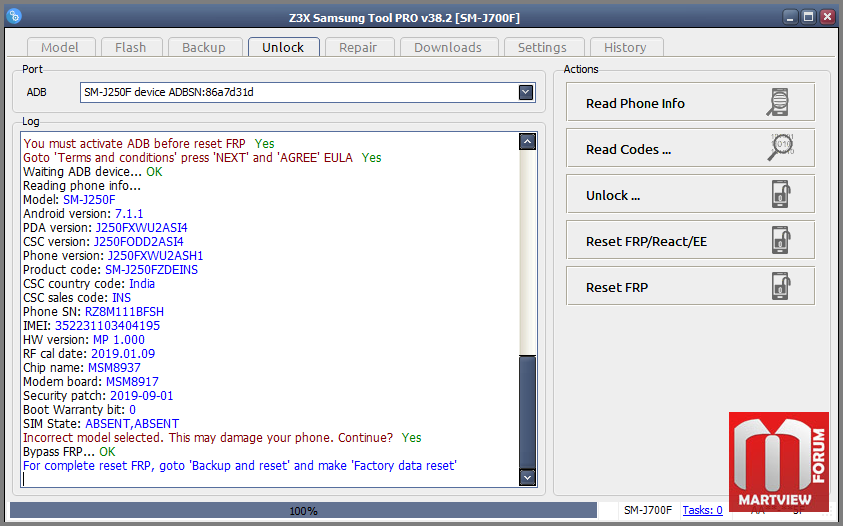Open the Backup tab
This screenshot has height=526, width=843.
[x=204, y=47]
